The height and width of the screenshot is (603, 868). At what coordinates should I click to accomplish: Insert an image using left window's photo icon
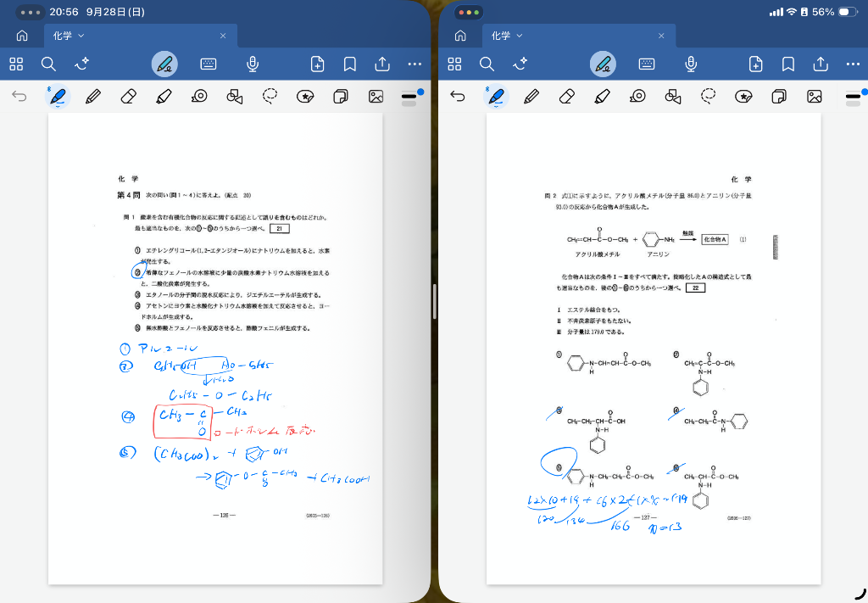coord(376,97)
